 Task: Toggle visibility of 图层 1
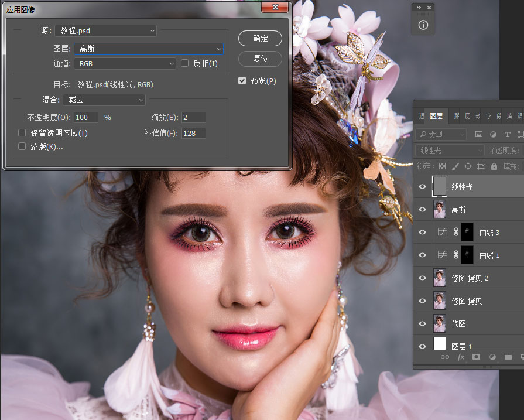[422, 346]
